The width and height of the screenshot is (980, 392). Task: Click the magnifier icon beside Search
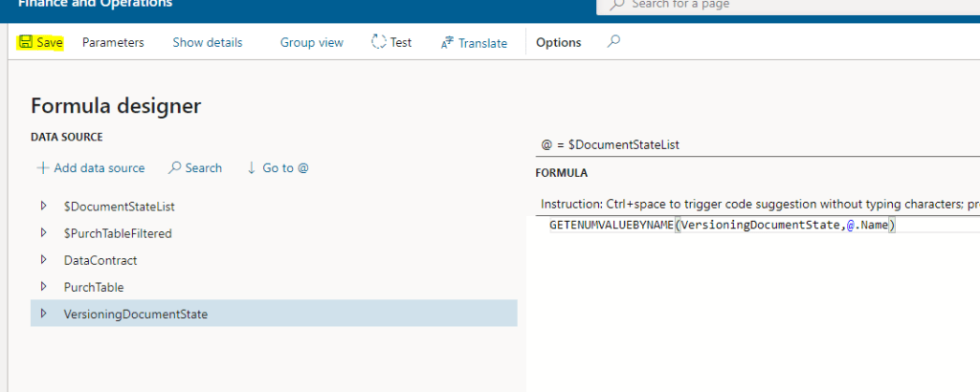point(174,168)
